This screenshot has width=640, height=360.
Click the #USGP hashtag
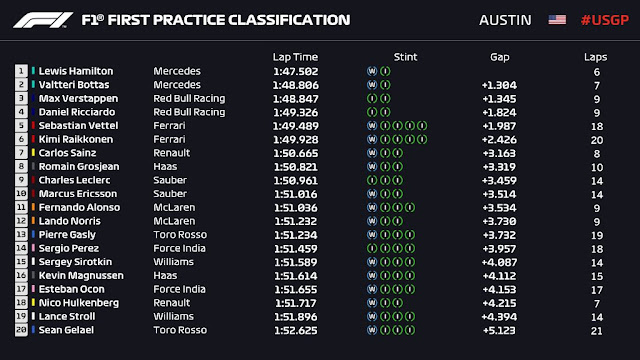tap(605, 20)
